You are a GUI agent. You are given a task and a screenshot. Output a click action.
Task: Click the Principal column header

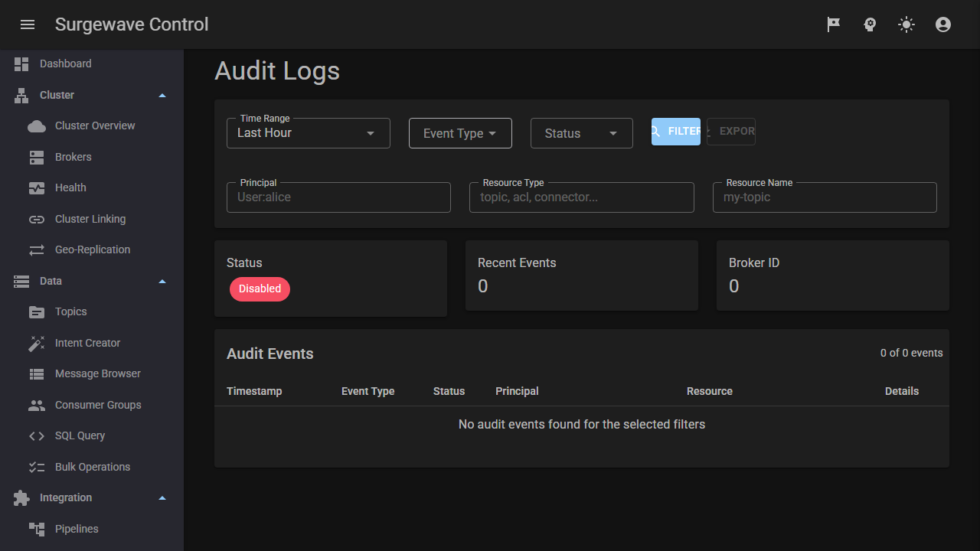coord(517,391)
